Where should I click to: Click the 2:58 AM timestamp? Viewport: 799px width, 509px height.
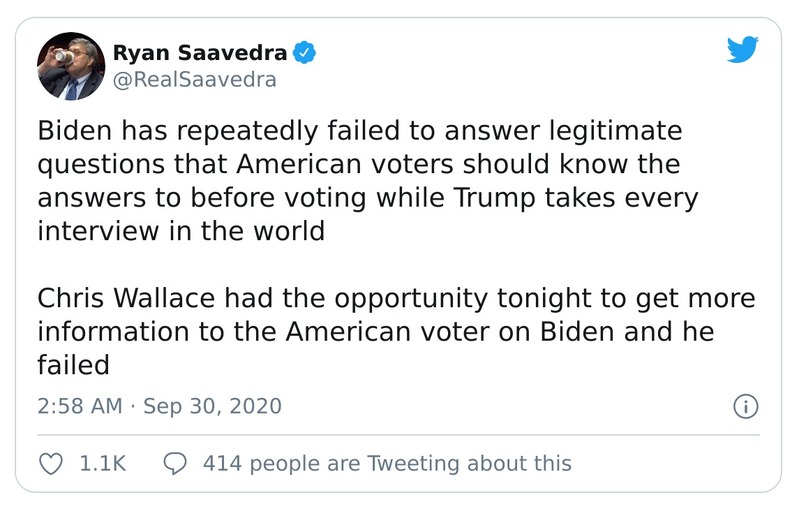(x=79, y=407)
